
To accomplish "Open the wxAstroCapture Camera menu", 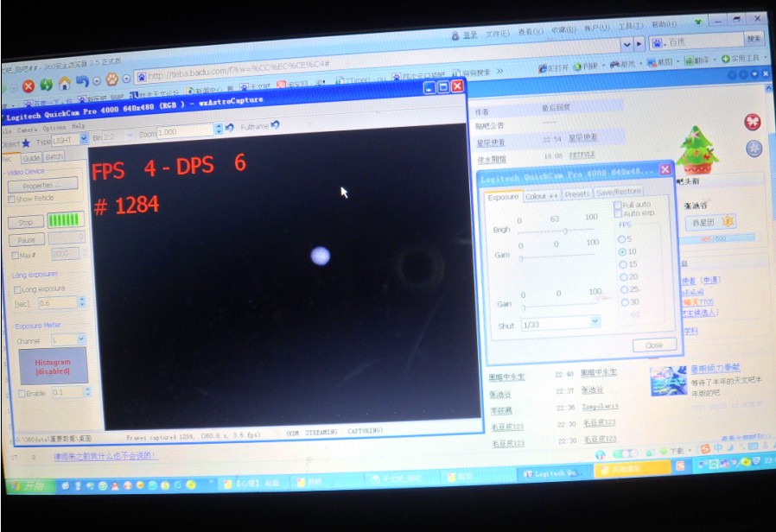I will click(27, 130).
